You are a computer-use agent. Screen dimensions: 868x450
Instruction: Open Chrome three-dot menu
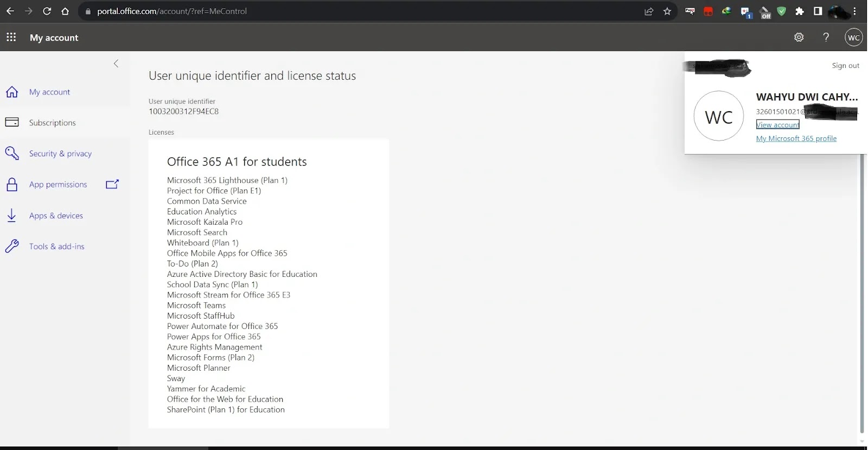point(855,11)
